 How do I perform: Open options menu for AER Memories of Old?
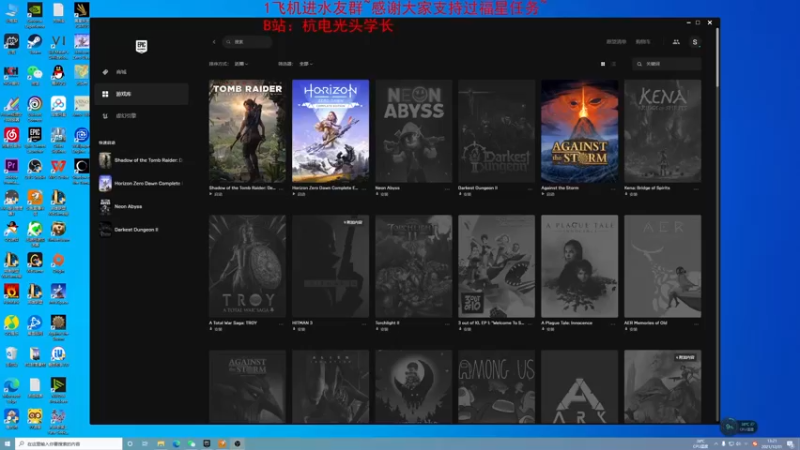697,324
